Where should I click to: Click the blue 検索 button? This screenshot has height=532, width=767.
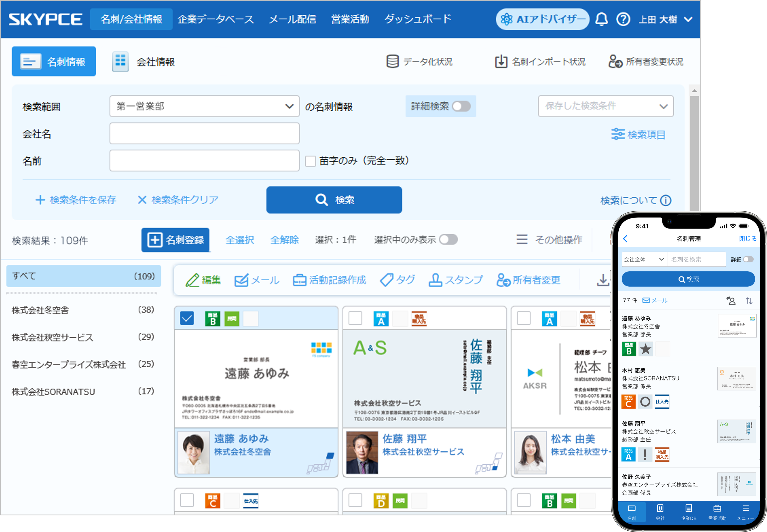334,200
